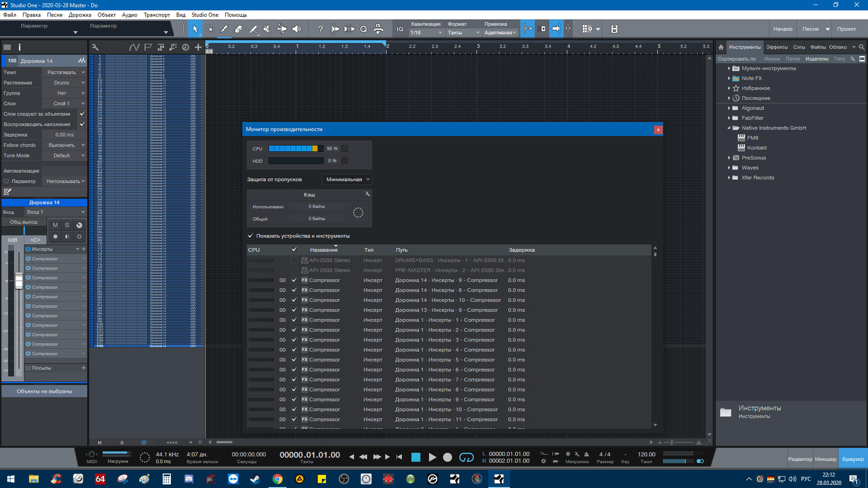The height and width of the screenshot is (488, 868).
Task: Select the Range tool
Action: tap(210, 29)
